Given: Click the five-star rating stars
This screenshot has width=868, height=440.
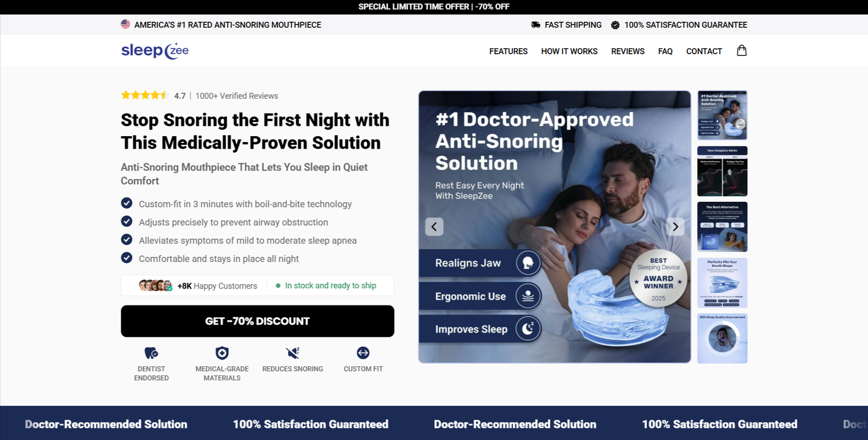Looking at the screenshot, I should 145,95.
